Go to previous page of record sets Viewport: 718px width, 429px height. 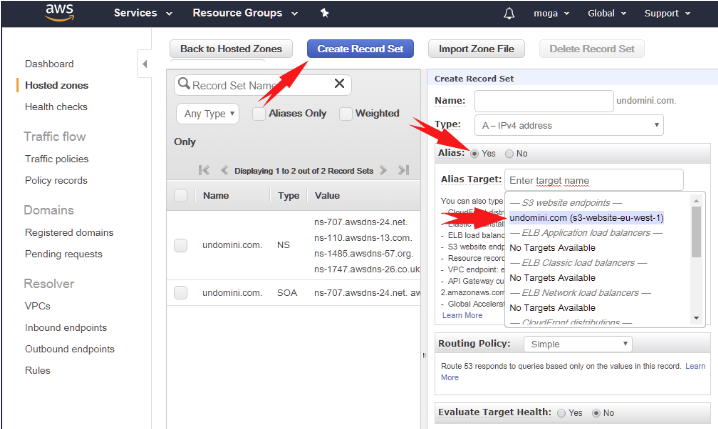224,170
